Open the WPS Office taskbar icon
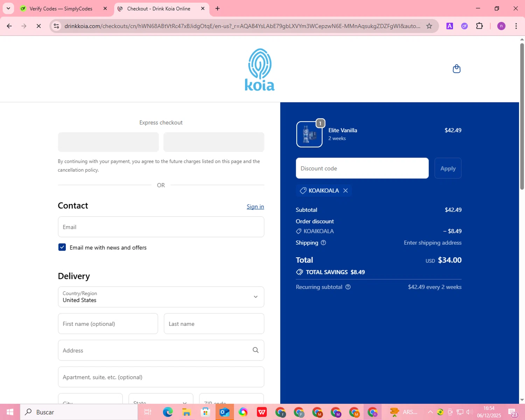This screenshot has height=420, width=525. tap(262, 412)
